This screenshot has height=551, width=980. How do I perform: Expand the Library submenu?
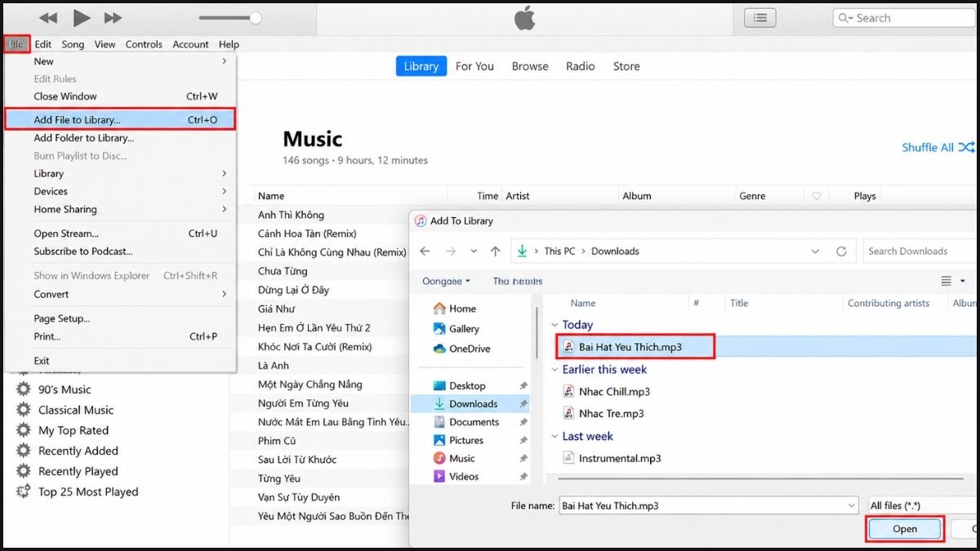pyautogui.click(x=120, y=173)
